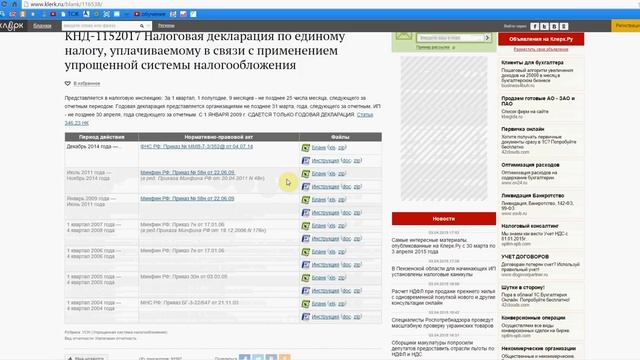Open the обучение YouTube bookmark
The height and width of the screenshot is (360, 640).
point(150,14)
